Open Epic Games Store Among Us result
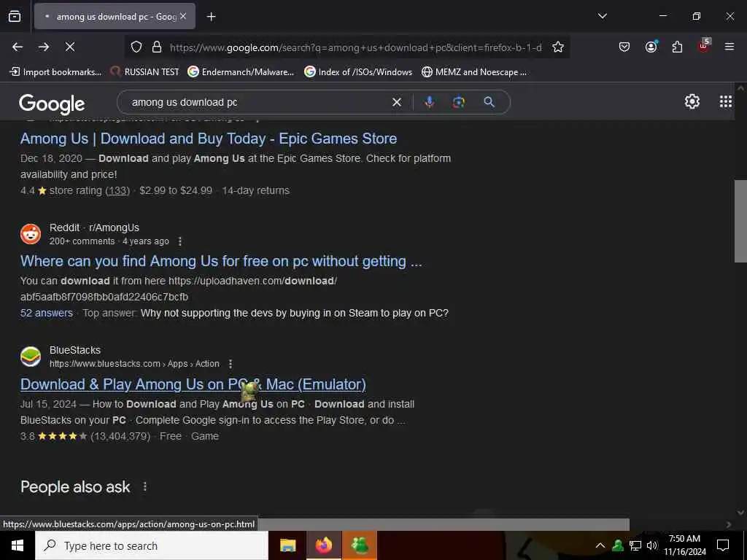Viewport: 747px width, 560px height. coord(209,139)
